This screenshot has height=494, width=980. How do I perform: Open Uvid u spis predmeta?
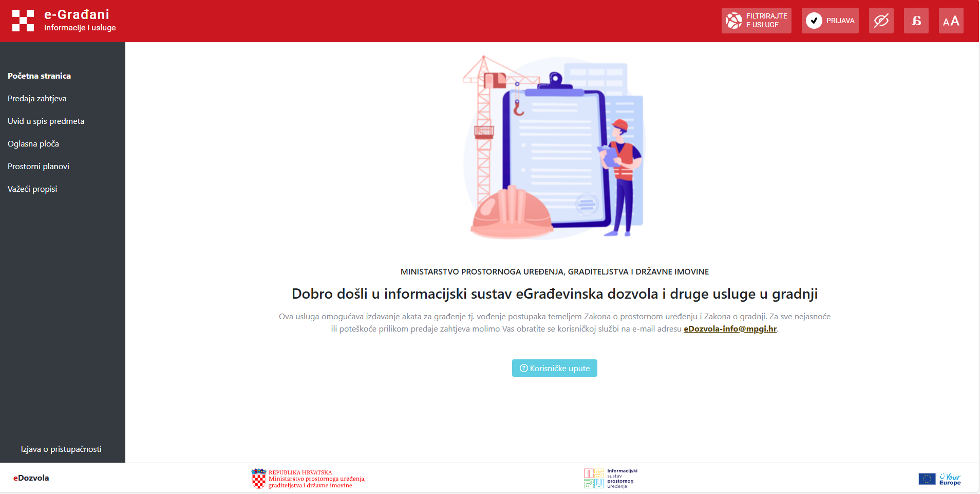tap(46, 121)
